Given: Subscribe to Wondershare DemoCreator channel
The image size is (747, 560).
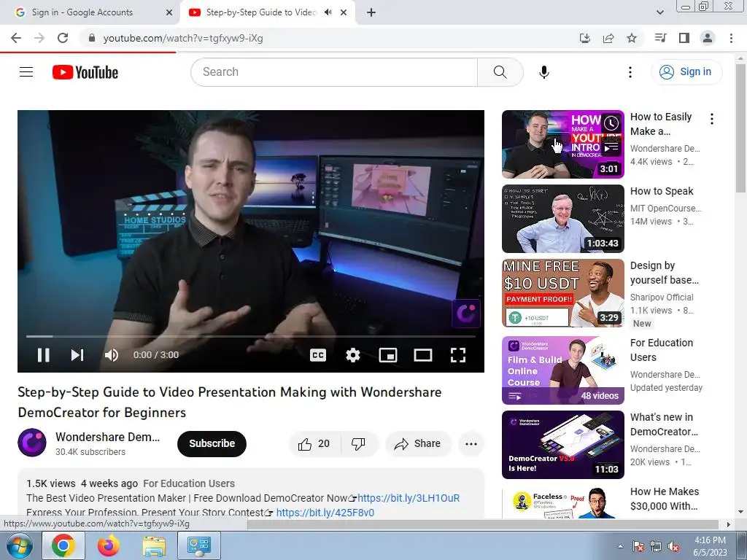Looking at the screenshot, I should click(212, 443).
